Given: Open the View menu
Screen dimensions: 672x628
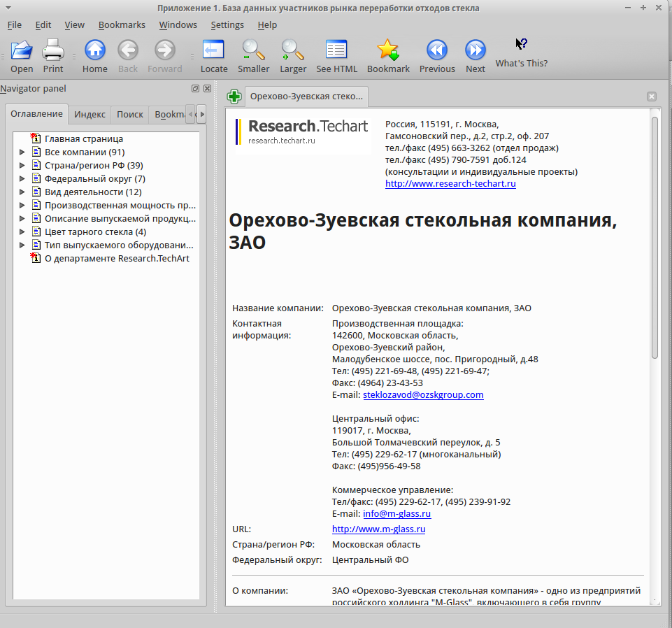Looking at the screenshot, I should (x=74, y=25).
